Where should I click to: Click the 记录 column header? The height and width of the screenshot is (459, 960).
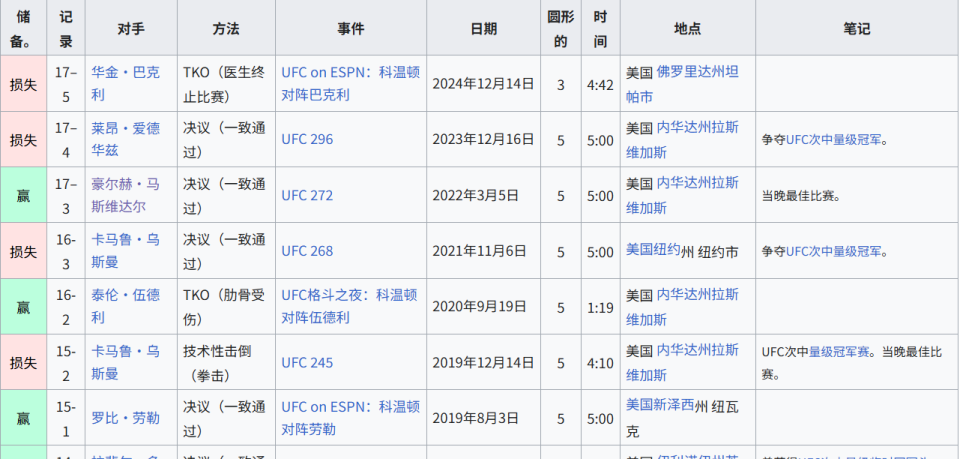point(66,28)
